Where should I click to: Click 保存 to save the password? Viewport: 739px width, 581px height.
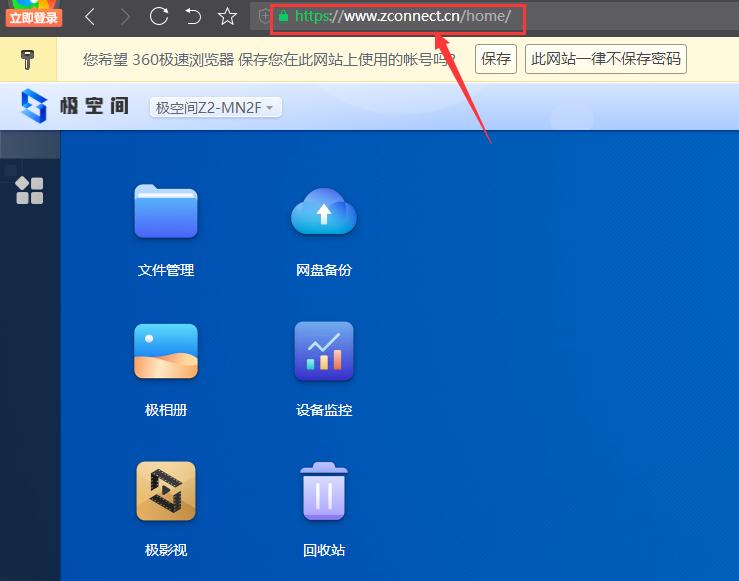[x=496, y=59]
